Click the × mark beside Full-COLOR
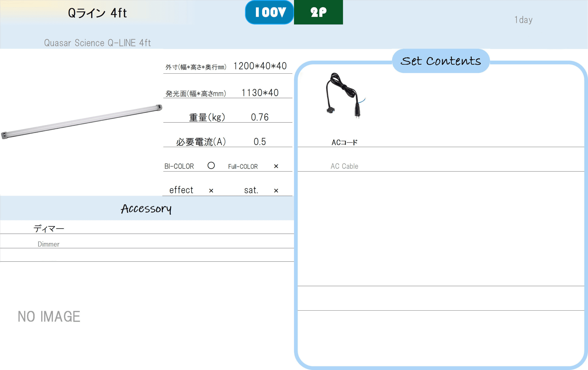 [x=276, y=166]
